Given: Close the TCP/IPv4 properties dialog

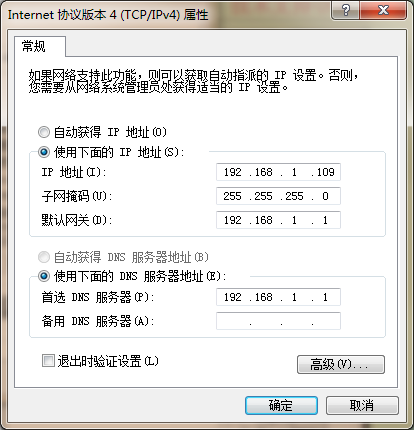Looking at the screenshot, I should tap(383, 10).
